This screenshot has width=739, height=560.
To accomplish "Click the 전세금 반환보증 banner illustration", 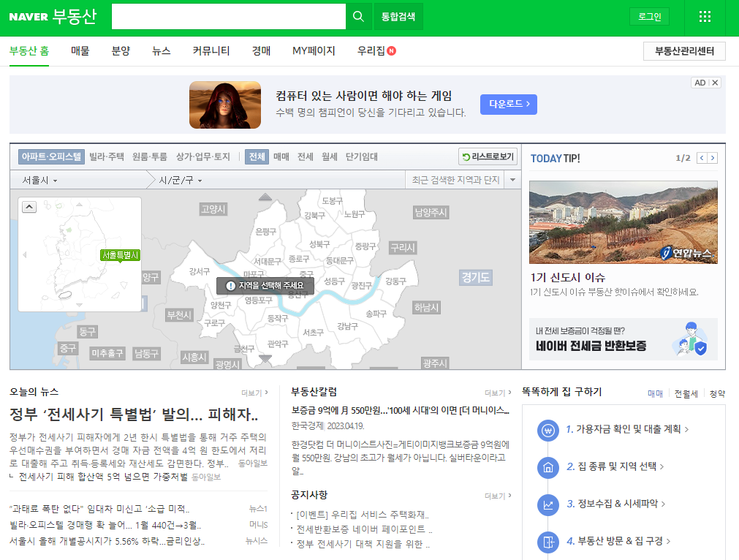I will click(x=689, y=339).
